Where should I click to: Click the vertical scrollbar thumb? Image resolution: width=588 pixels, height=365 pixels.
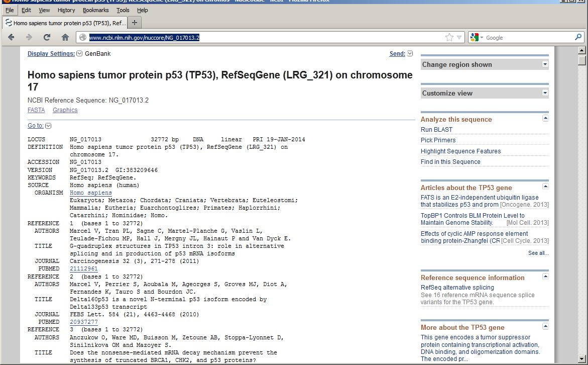pos(581,60)
